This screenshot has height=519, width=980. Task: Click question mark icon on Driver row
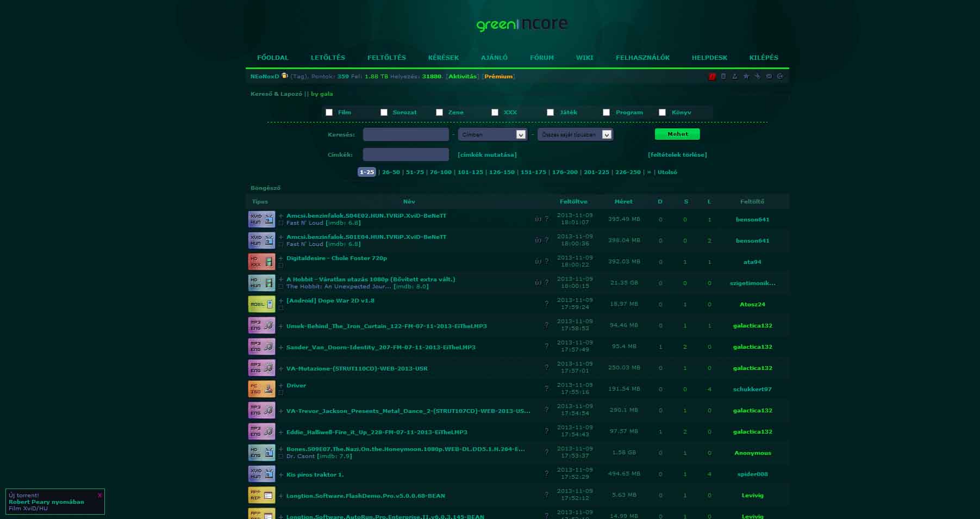(547, 388)
